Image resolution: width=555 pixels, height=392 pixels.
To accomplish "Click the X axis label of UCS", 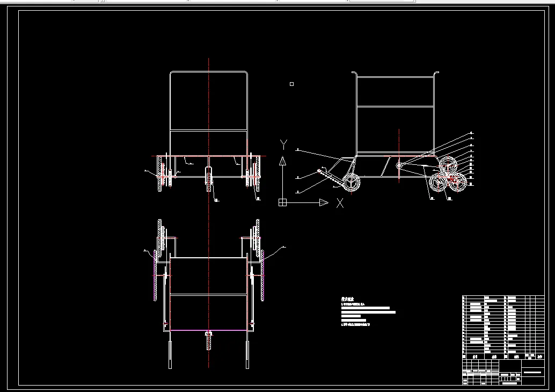I will click(x=340, y=203).
